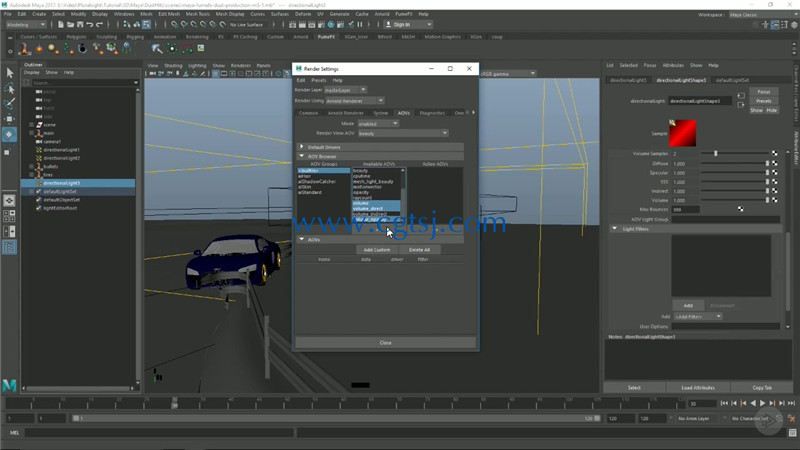Expand the bullets node in Outliner

tap(32, 166)
